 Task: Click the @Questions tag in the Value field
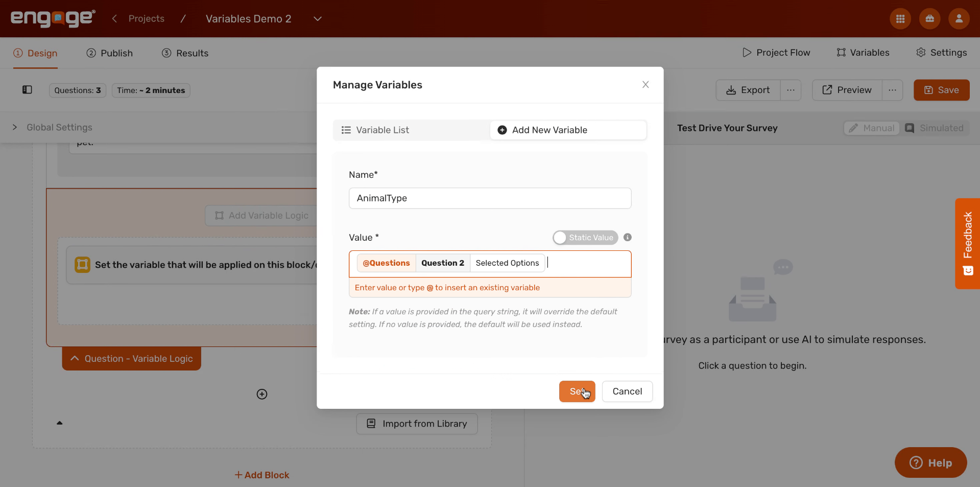click(x=386, y=263)
